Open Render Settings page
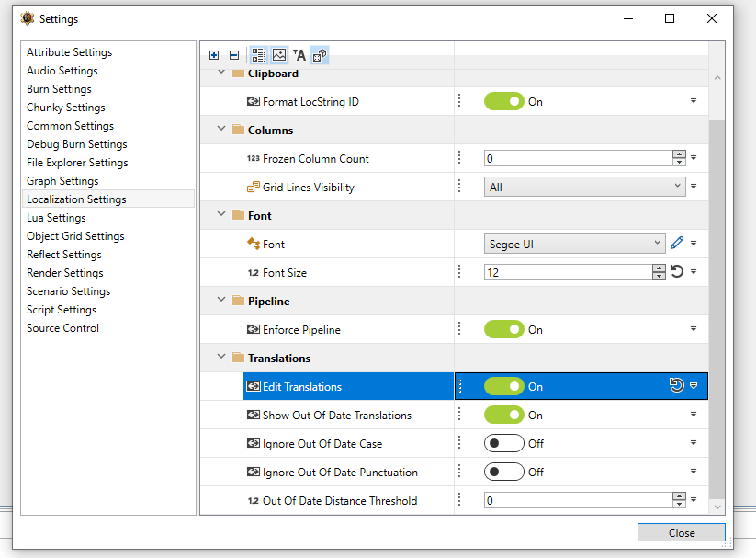This screenshot has height=558, width=756. (x=65, y=272)
